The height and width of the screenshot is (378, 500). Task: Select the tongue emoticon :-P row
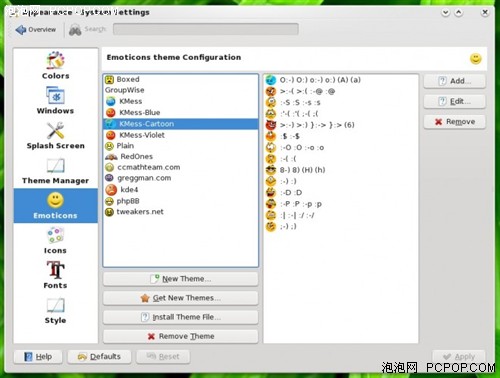click(x=341, y=204)
